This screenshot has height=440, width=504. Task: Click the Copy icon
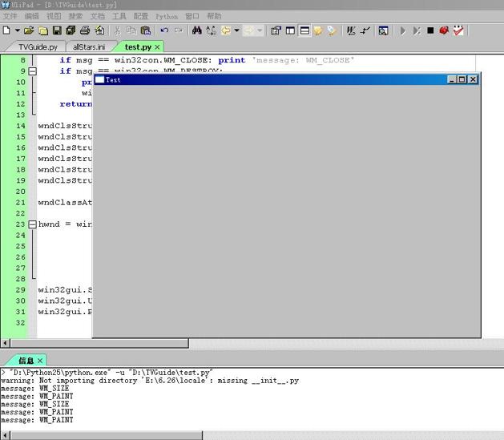[131, 30]
